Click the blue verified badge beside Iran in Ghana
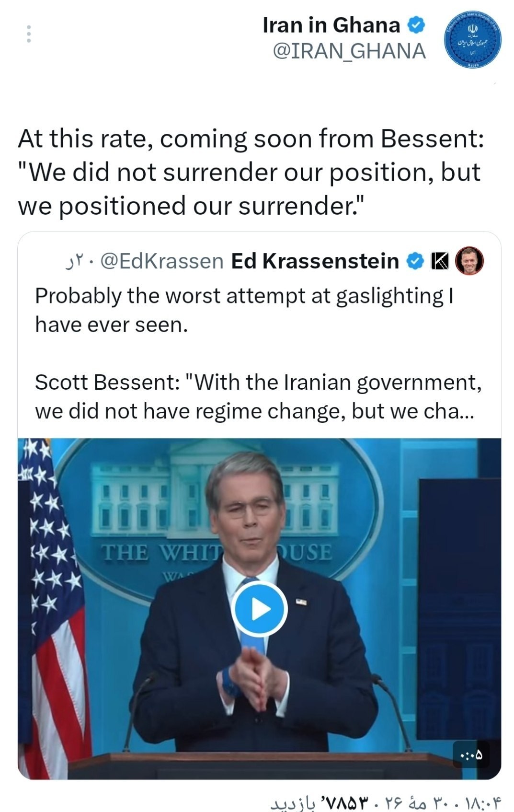This screenshot has width=514, height=812. point(416,25)
